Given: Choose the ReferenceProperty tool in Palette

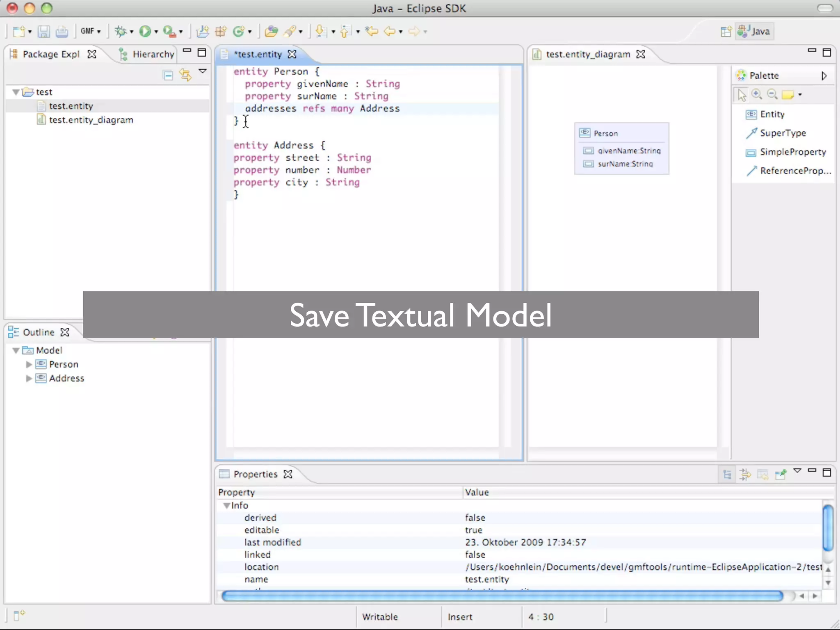Looking at the screenshot, I should [788, 171].
